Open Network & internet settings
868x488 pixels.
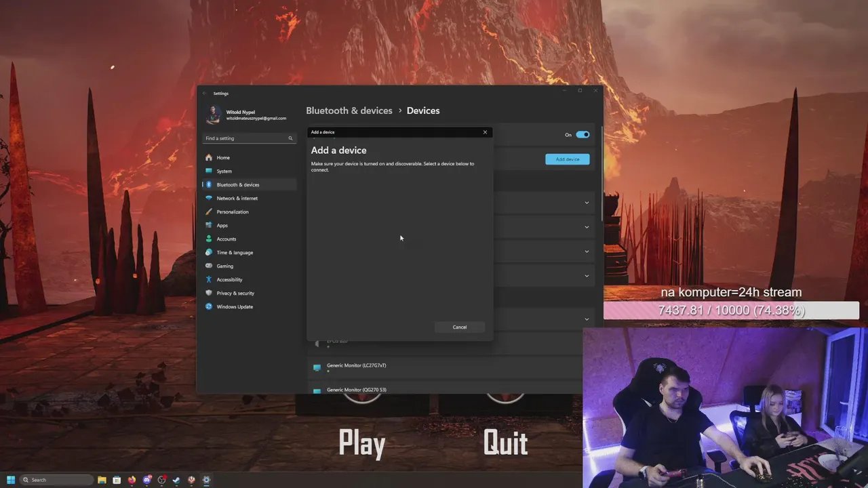coord(249,198)
